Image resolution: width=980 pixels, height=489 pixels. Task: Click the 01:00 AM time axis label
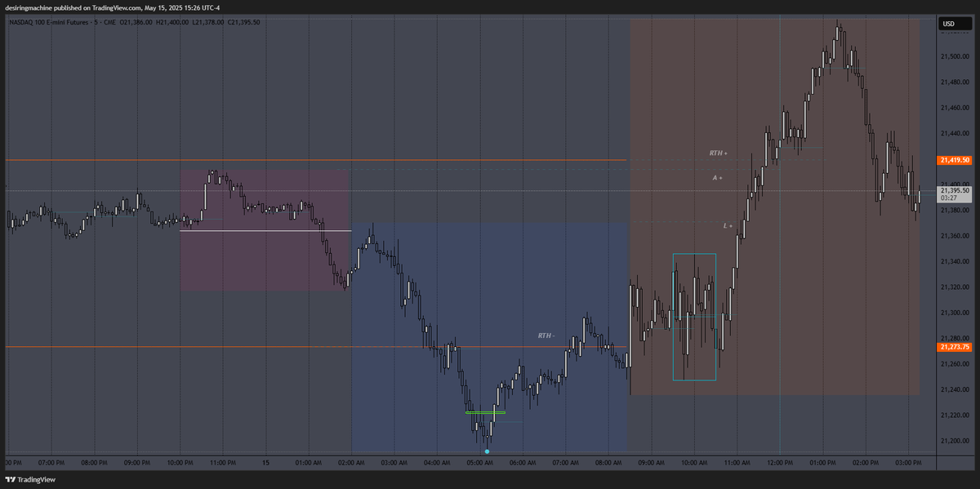point(309,462)
